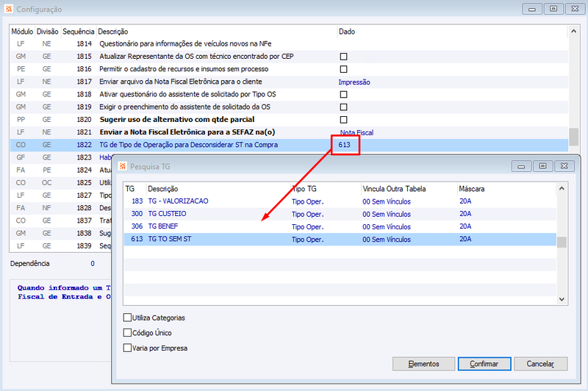Minimize the Pesquisa TG window
This screenshot has width=588, height=391.
[521, 166]
